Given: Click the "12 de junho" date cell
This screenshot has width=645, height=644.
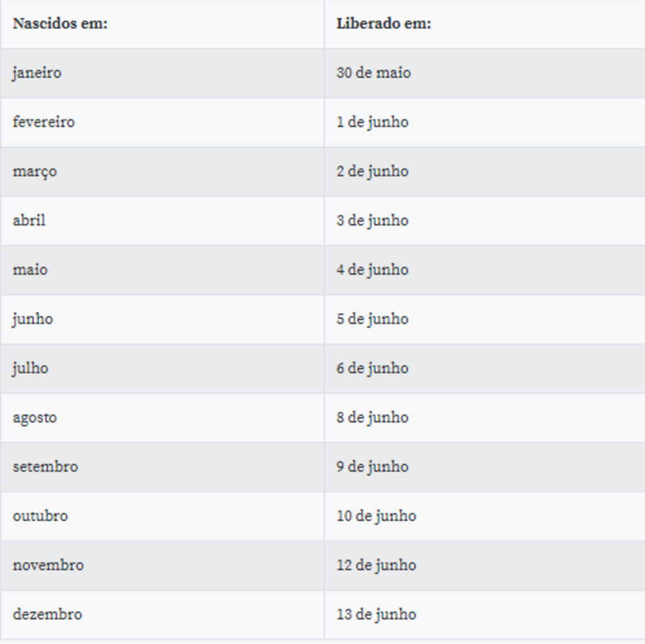Looking at the screenshot, I should coord(376,565).
